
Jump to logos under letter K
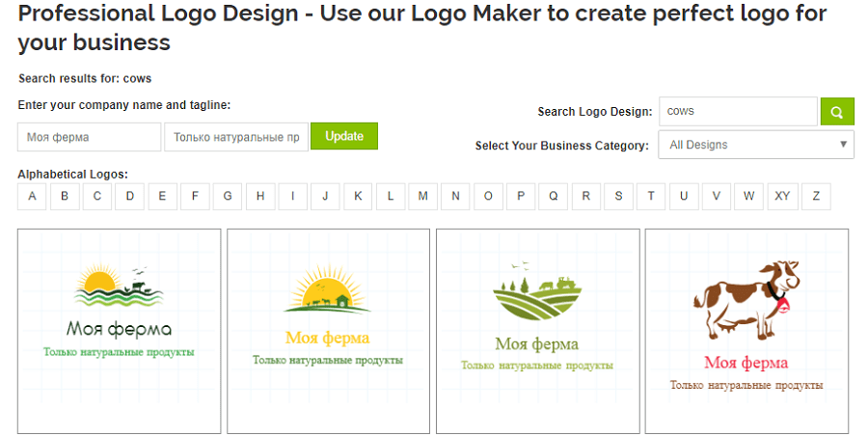(358, 196)
